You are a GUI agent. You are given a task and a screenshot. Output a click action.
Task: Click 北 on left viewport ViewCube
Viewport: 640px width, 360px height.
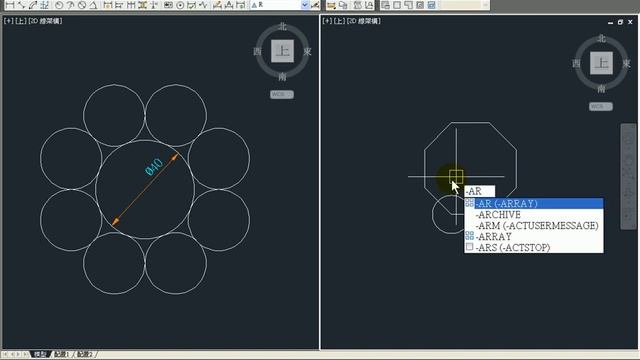[x=282, y=27]
